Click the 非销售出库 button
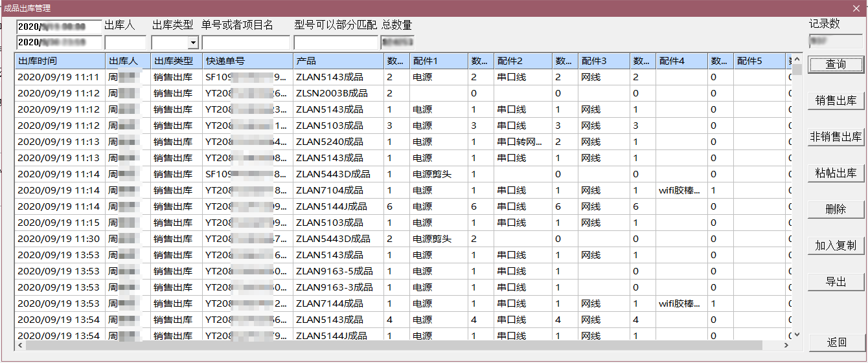Viewport: 868px width, 363px height. point(836,137)
